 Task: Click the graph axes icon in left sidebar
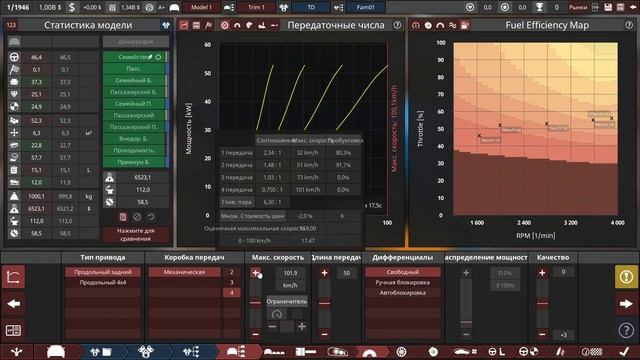tap(13, 277)
